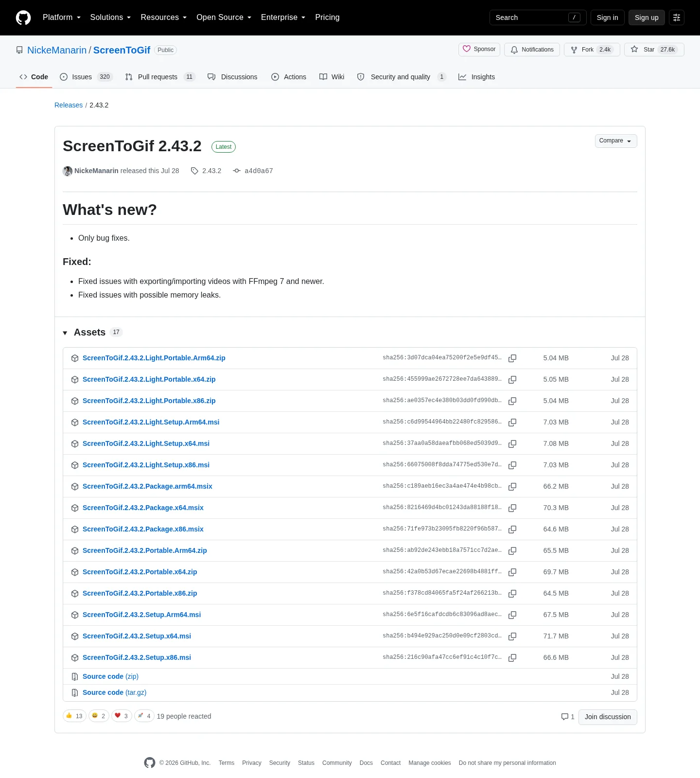
Task: Copy sha256 for 2.43.2.Setup.x86.msi
Action: [x=512, y=658]
